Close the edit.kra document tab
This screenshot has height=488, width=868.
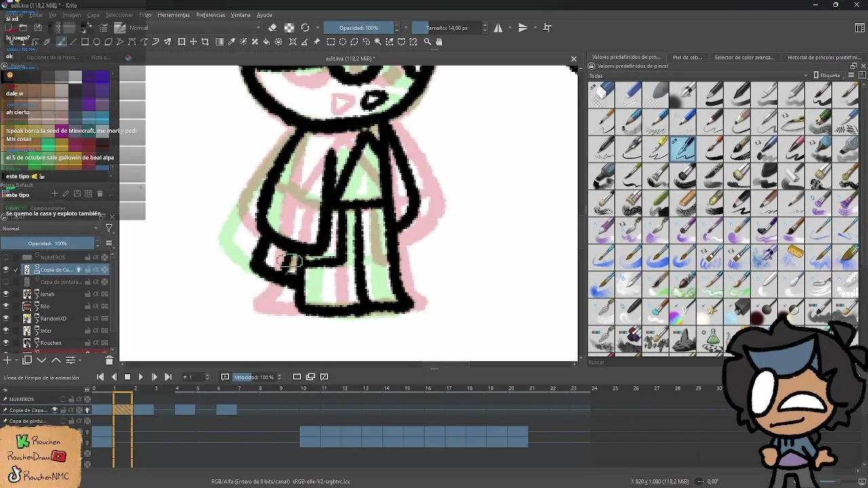coord(574,59)
